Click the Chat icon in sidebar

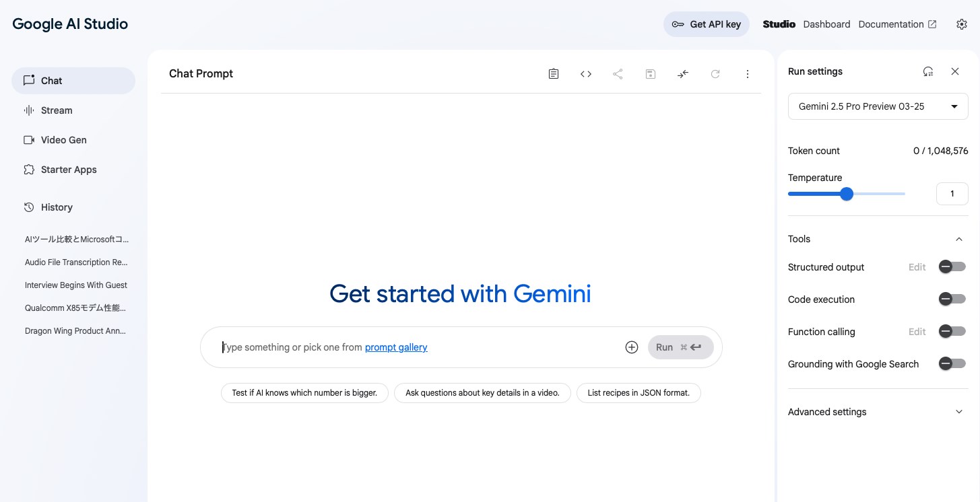click(x=29, y=80)
